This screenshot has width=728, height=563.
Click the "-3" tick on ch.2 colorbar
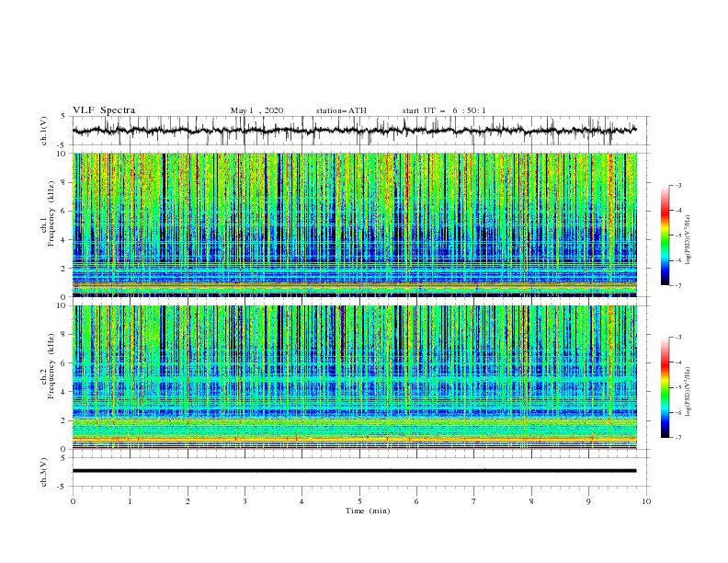(x=677, y=338)
